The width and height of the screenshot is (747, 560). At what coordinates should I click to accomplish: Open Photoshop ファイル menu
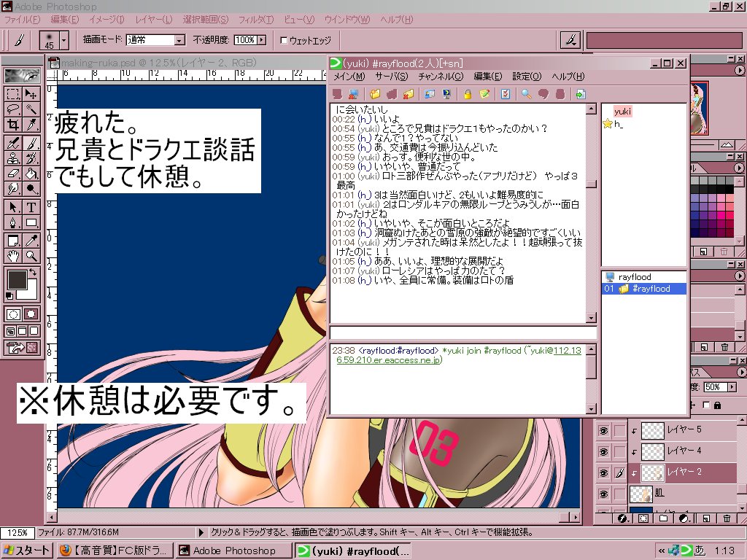click(x=22, y=20)
